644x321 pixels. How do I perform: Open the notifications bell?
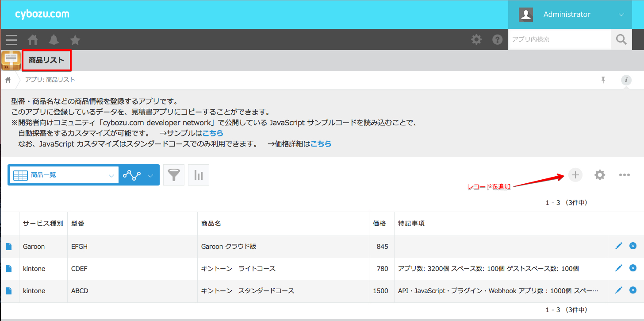pyautogui.click(x=54, y=40)
